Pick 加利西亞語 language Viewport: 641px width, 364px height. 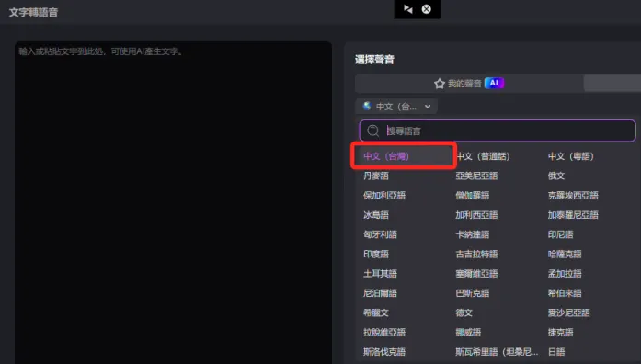[476, 215]
